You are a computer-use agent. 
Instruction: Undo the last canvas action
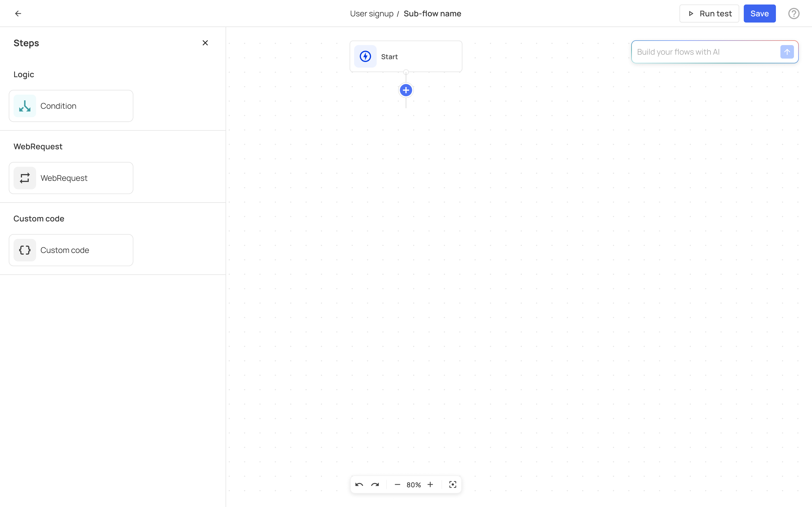359,484
